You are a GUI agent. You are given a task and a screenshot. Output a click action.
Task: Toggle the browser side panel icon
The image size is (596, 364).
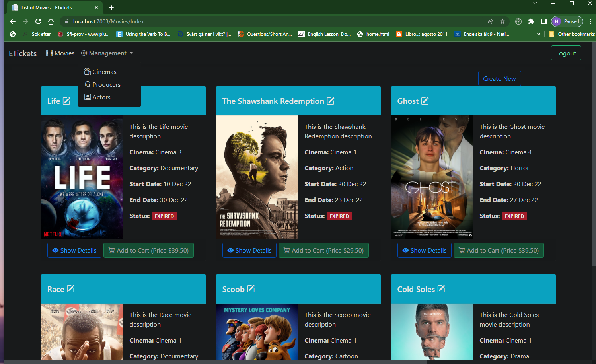click(543, 21)
